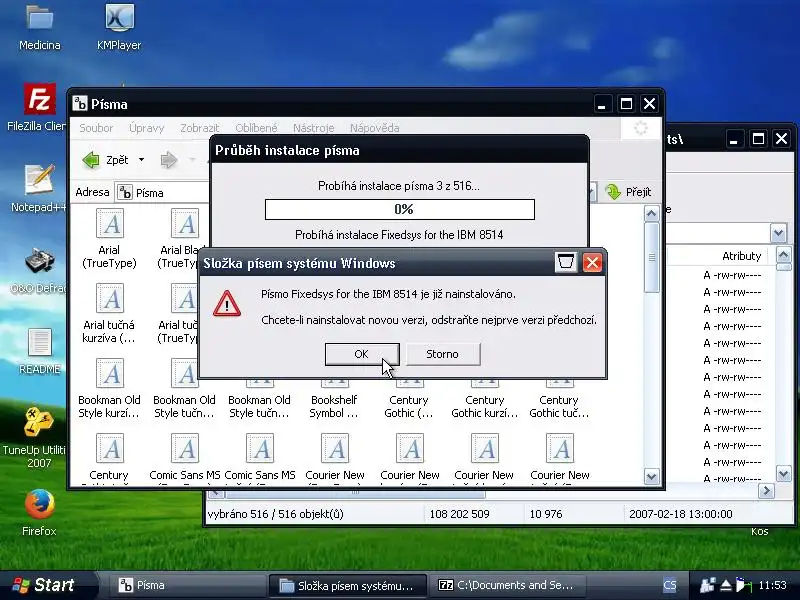Click the help button in the warning dialog title bar
This screenshot has height=600, width=800.
coord(566,263)
